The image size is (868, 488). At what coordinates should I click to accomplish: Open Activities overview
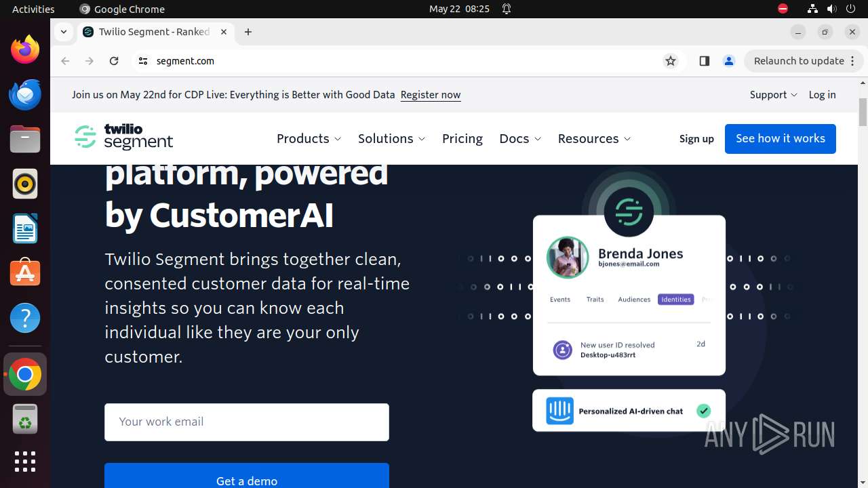pyautogui.click(x=33, y=9)
